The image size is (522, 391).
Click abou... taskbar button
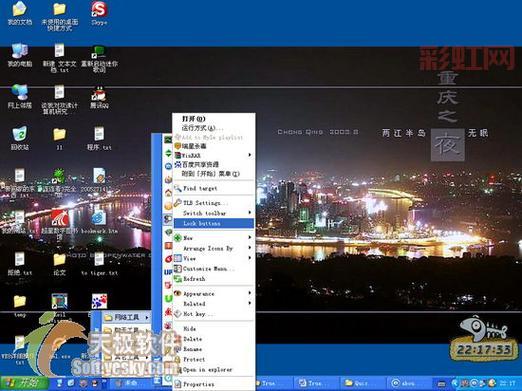[x=409, y=383]
